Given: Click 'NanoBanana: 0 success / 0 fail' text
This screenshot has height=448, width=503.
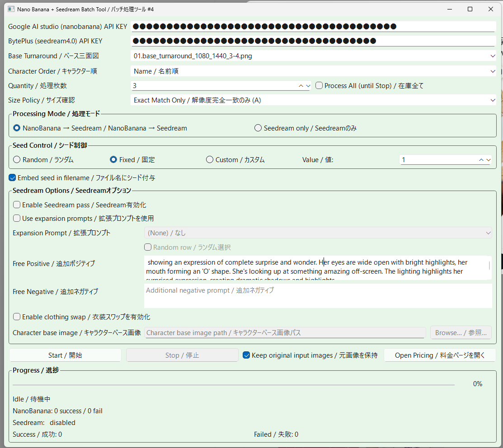Looking at the screenshot, I should coord(57,411).
